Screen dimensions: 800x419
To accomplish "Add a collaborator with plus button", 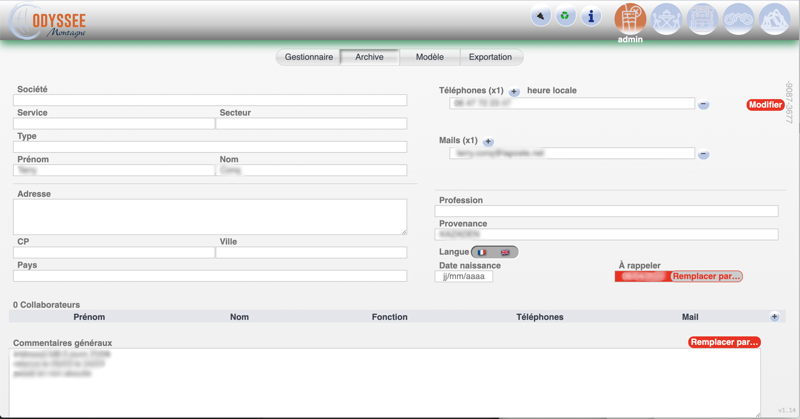I will 774,317.
